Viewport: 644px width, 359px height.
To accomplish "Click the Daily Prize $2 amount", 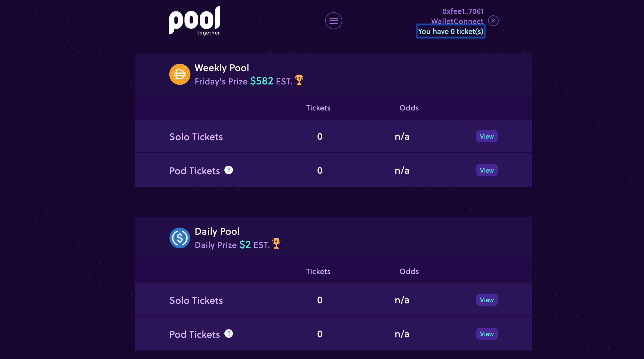I will pos(245,245).
